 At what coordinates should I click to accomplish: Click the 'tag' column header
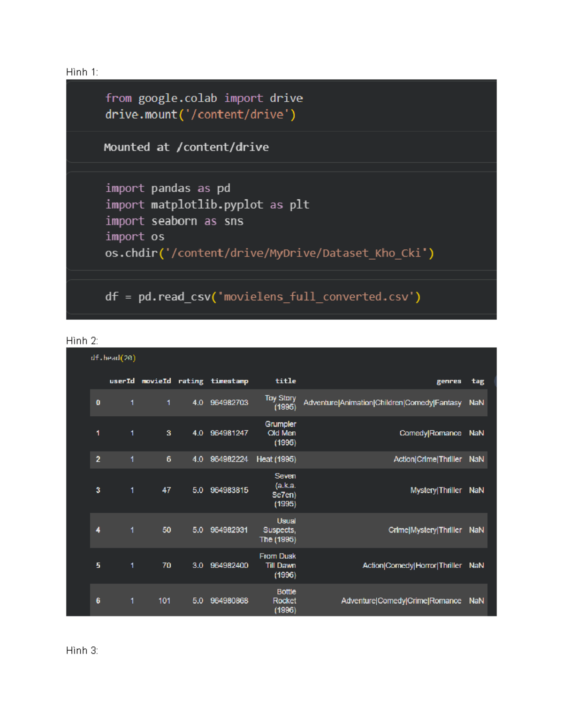[478, 382]
